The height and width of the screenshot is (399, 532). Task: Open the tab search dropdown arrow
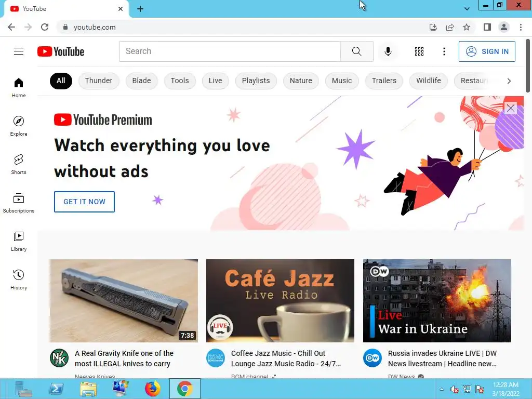(x=467, y=9)
